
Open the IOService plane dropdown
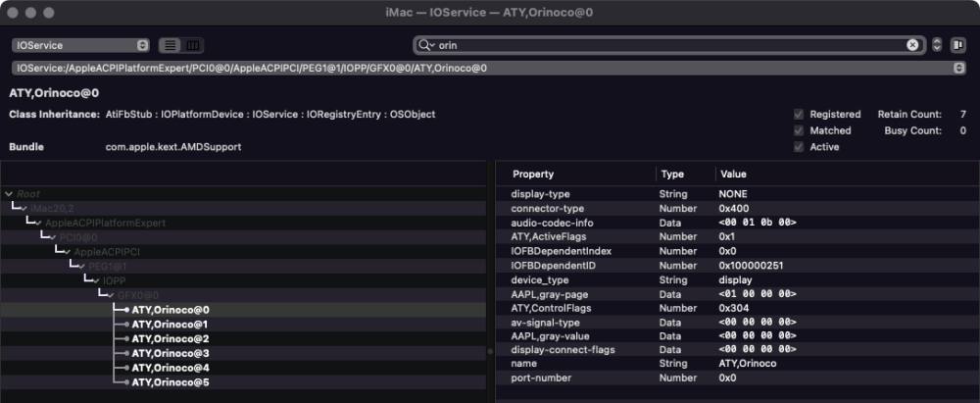(x=80, y=45)
